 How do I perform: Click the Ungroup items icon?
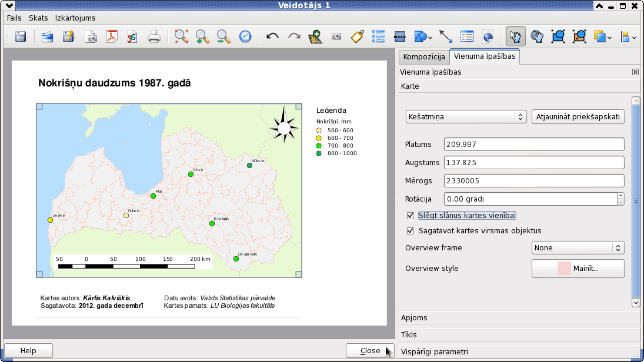tap(579, 36)
